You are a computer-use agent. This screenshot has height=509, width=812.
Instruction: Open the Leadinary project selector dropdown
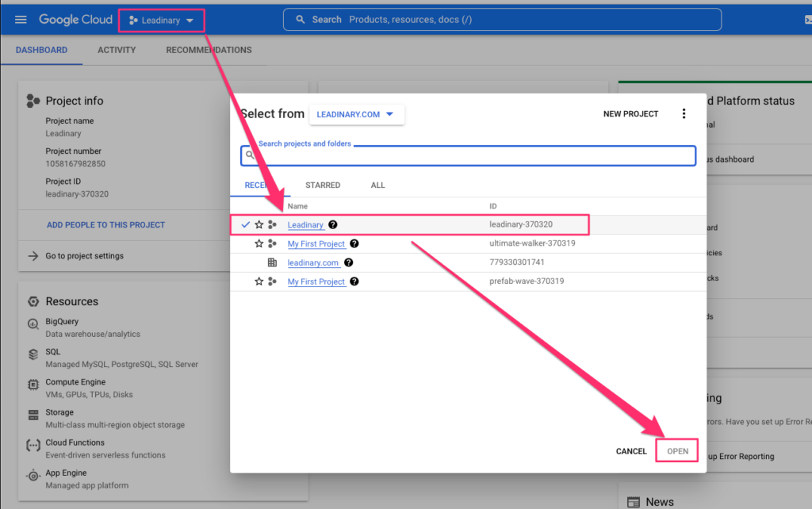point(162,20)
